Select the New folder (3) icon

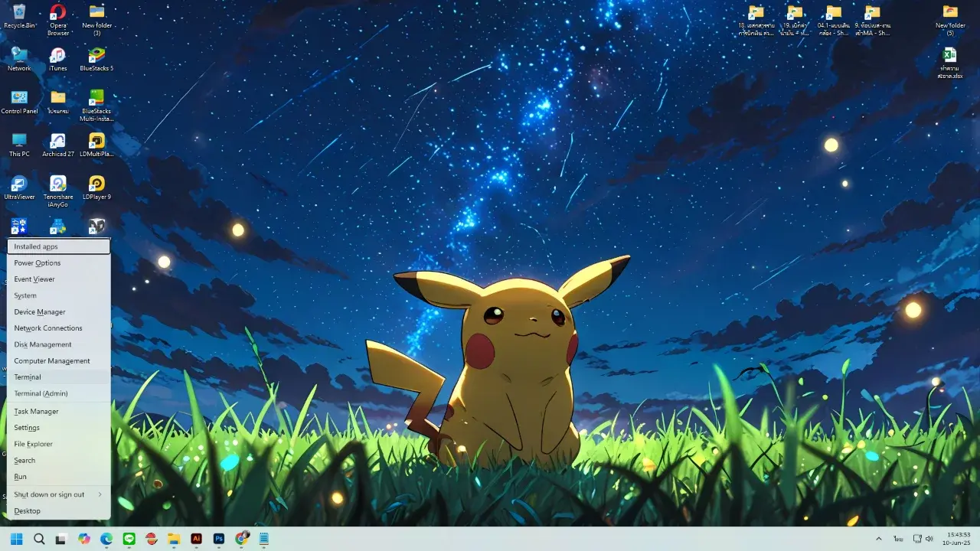(x=97, y=20)
